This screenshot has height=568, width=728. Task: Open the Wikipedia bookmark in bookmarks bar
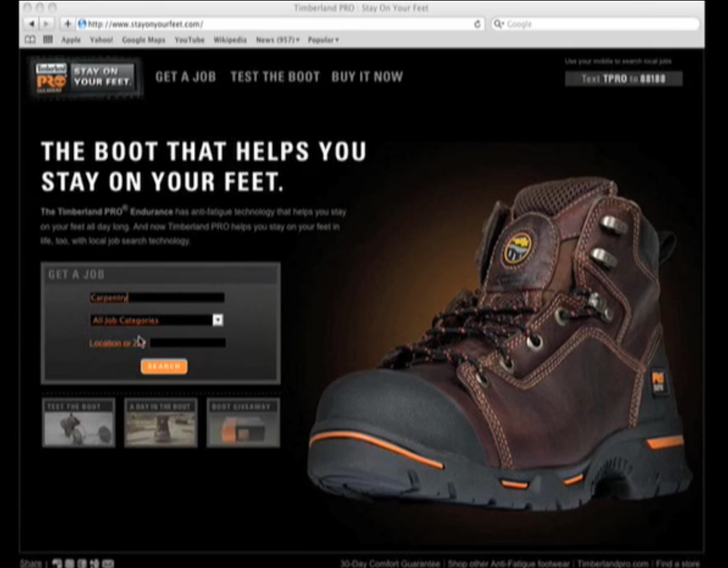click(231, 40)
